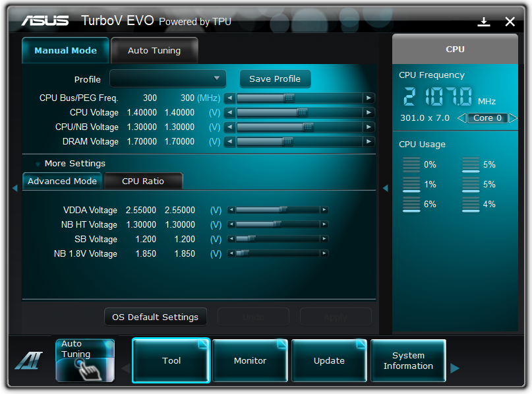The image size is (532, 394).
Task: Decrease DRAM Voltage with left arrow
Action: click(229, 141)
